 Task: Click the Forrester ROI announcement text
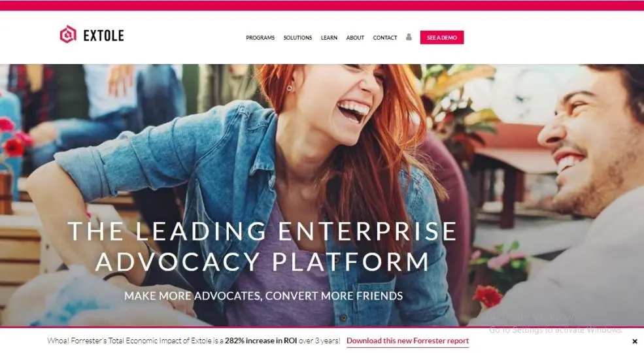coord(194,341)
